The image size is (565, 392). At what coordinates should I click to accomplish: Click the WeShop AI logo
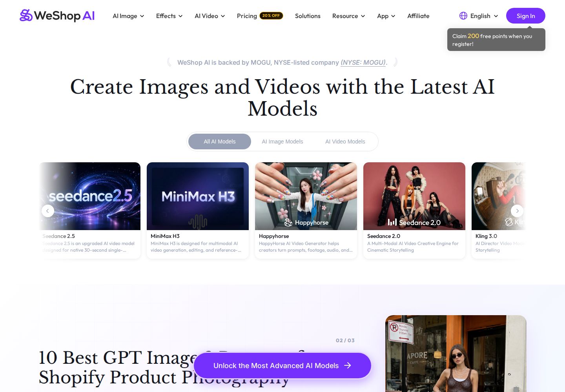pyautogui.click(x=57, y=16)
